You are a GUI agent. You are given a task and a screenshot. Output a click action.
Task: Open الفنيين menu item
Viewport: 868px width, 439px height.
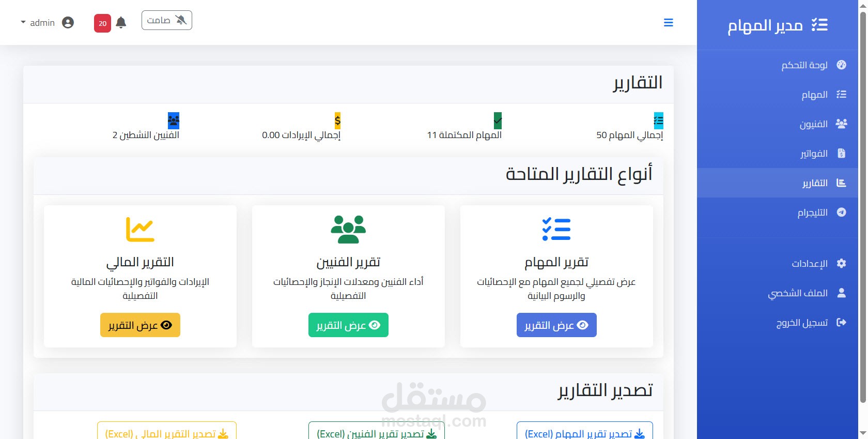click(778, 124)
